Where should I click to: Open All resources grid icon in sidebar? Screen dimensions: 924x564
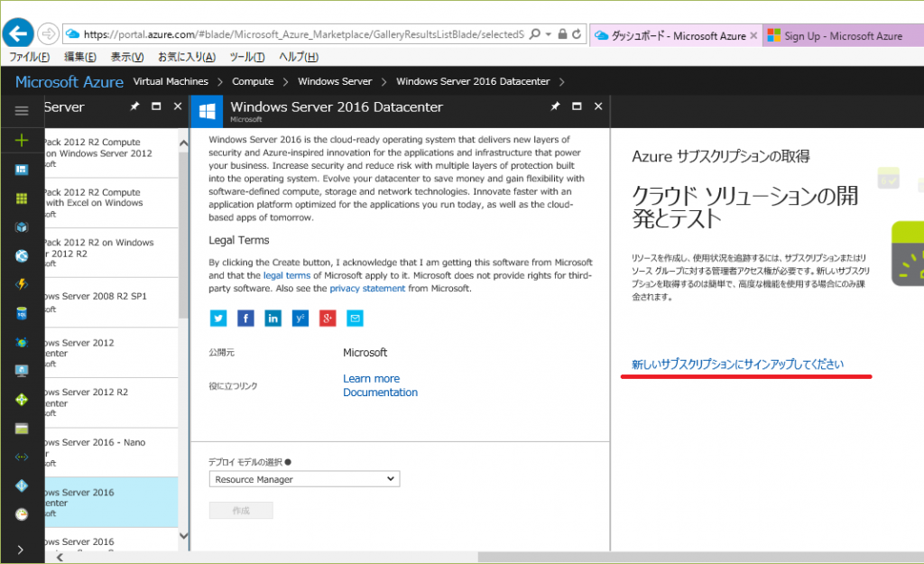pos(22,199)
